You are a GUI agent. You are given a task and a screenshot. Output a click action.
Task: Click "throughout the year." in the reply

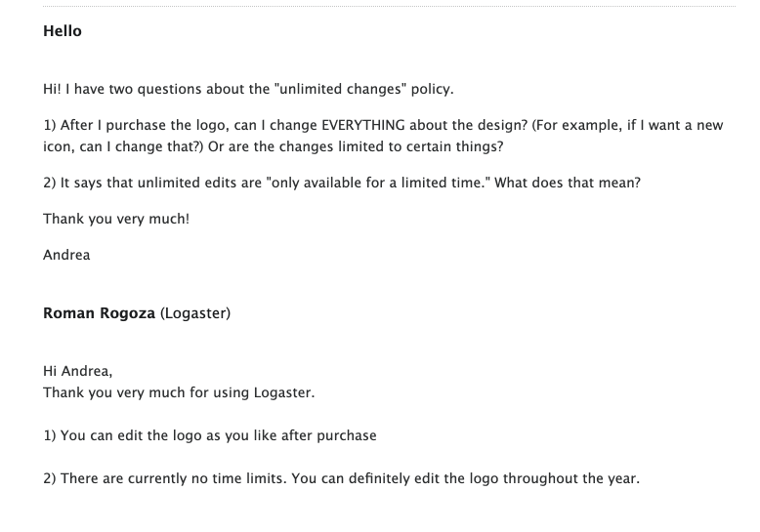[571, 478]
